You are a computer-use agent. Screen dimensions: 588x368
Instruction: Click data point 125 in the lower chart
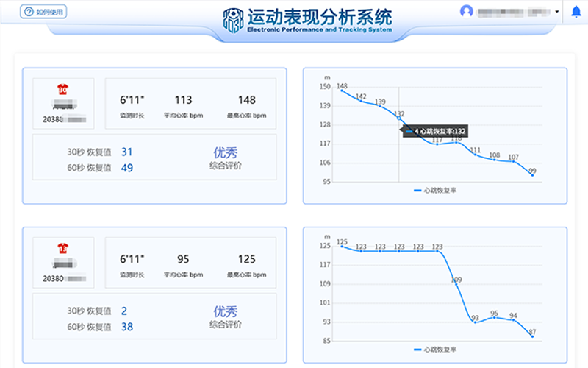(x=342, y=247)
